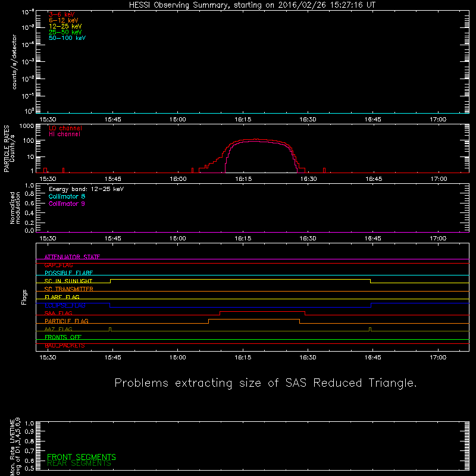476x476 pixels.
Task: Click the peak of the particle rate curve
Action: click(x=257, y=139)
